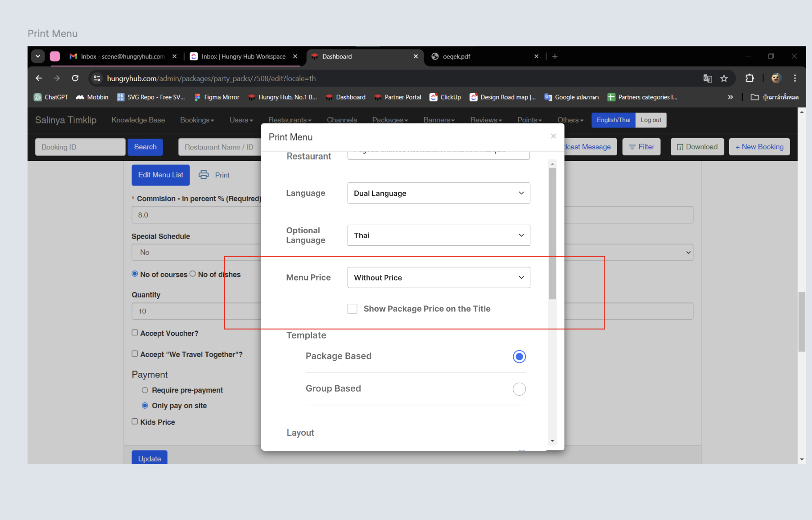The width and height of the screenshot is (812, 520).
Task: Open the Optional Language Thai dropdown
Action: tap(439, 235)
